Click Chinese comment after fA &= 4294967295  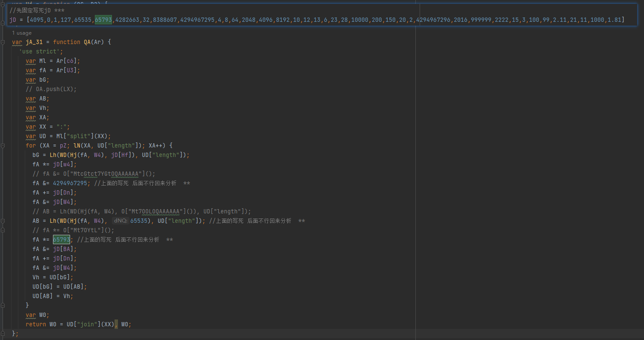tap(142, 183)
